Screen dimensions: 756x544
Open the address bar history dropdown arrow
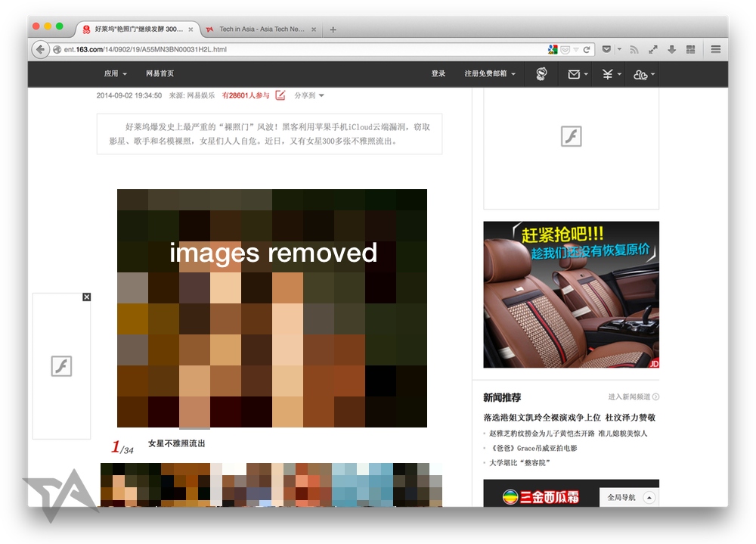click(x=575, y=50)
